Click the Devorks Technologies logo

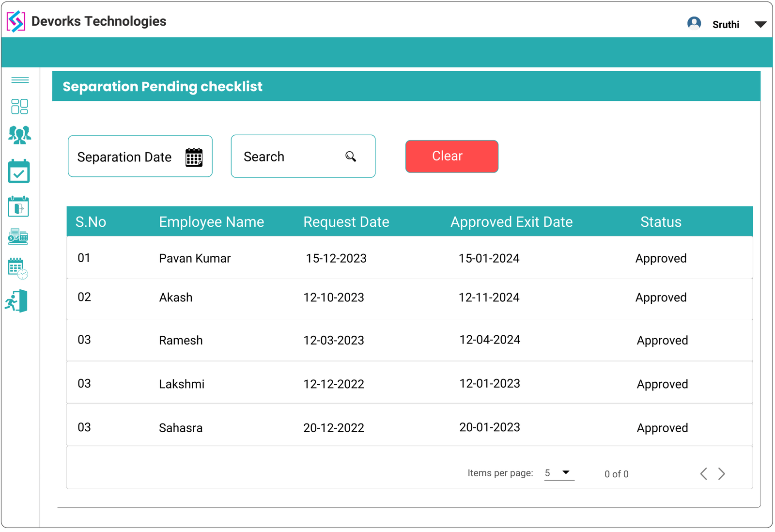tap(15, 21)
